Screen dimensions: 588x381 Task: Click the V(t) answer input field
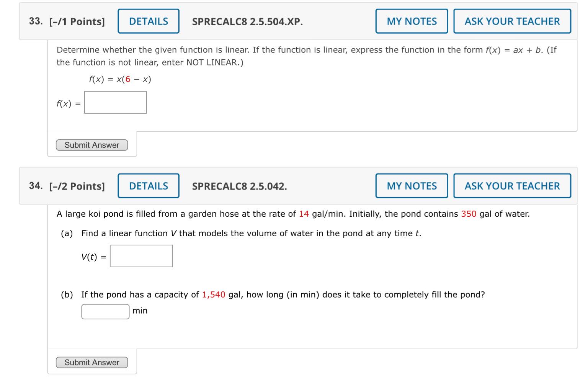(x=141, y=256)
